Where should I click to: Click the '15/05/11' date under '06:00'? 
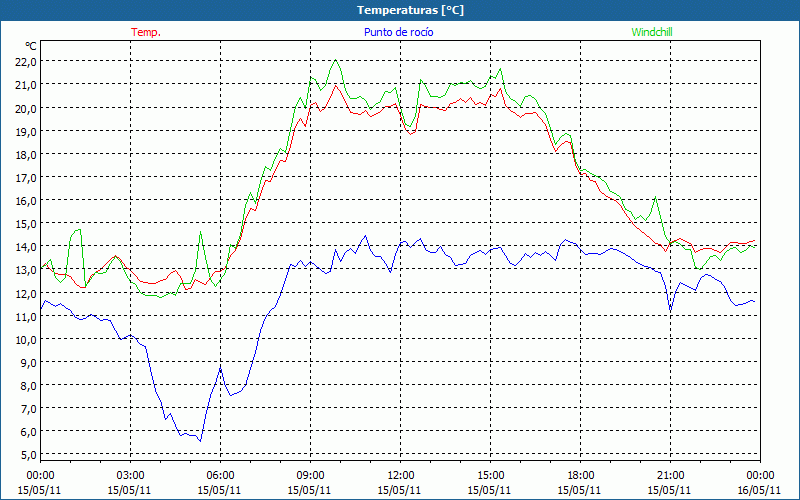click(219, 490)
